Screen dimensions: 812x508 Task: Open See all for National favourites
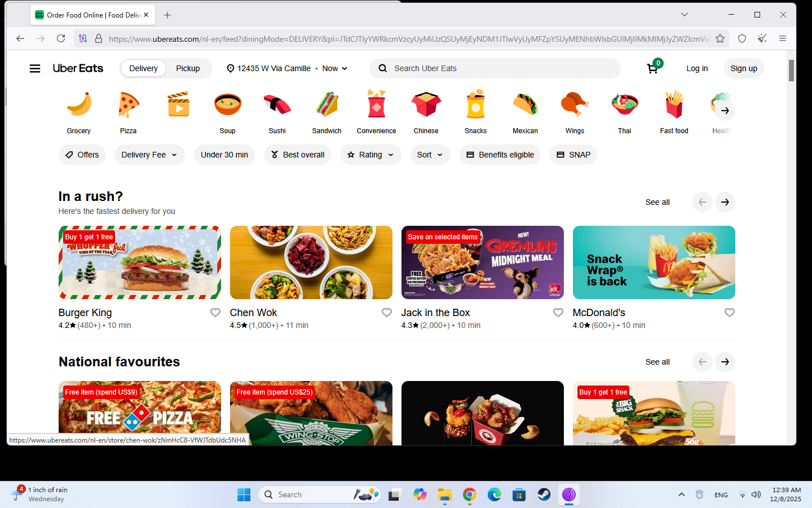tap(657, 362)
